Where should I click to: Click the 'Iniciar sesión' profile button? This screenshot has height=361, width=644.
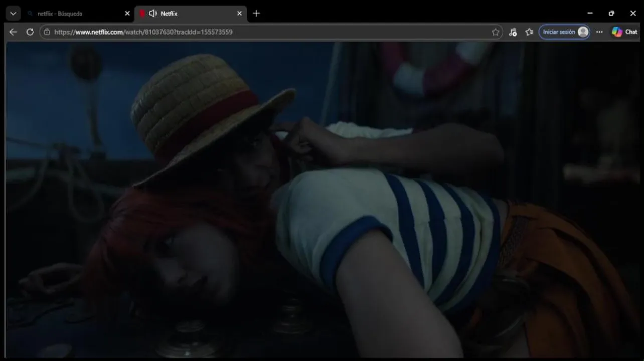[564, 32]
